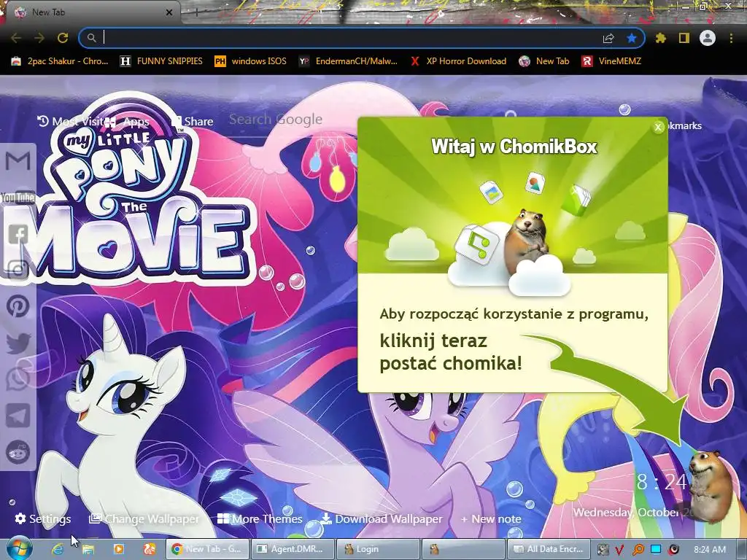Open File Explorer from the taskbar
This screenshot has height=560, width=747.
88,549
